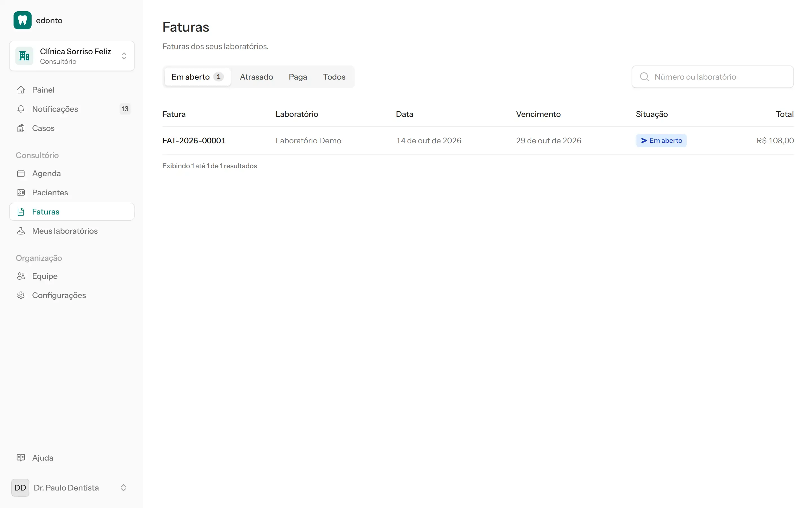Click the Situação column header
This screenshot has width=812, height=508.
tap(652, 114)
